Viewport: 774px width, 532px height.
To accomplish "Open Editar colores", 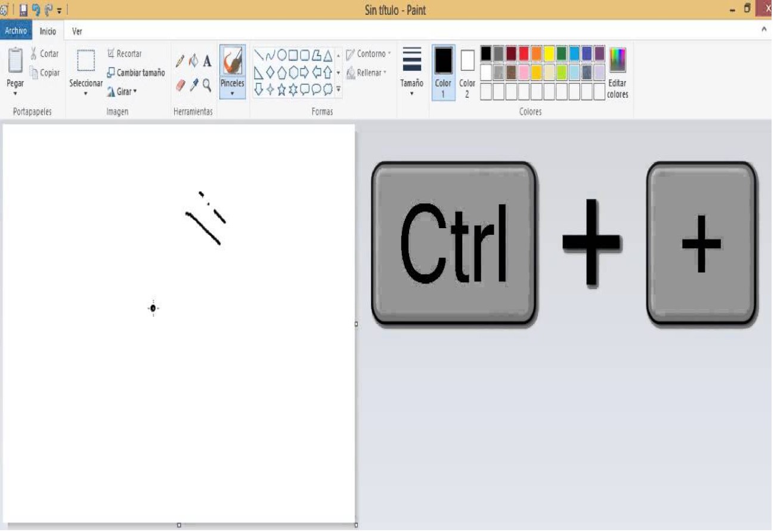I will pos(617,71).
